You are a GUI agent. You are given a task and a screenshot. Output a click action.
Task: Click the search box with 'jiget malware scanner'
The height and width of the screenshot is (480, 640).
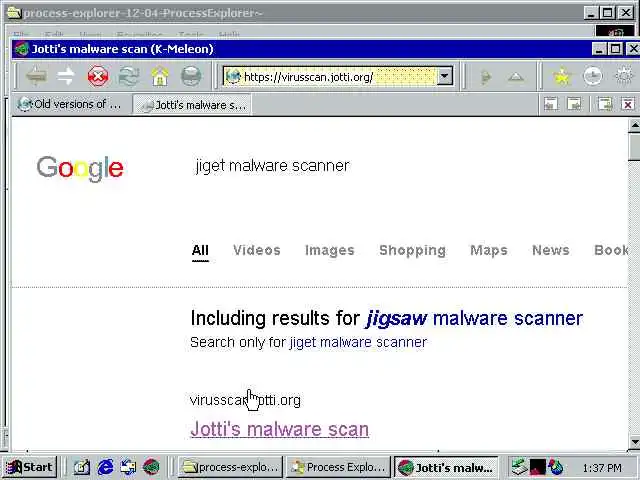click(272, 166)
